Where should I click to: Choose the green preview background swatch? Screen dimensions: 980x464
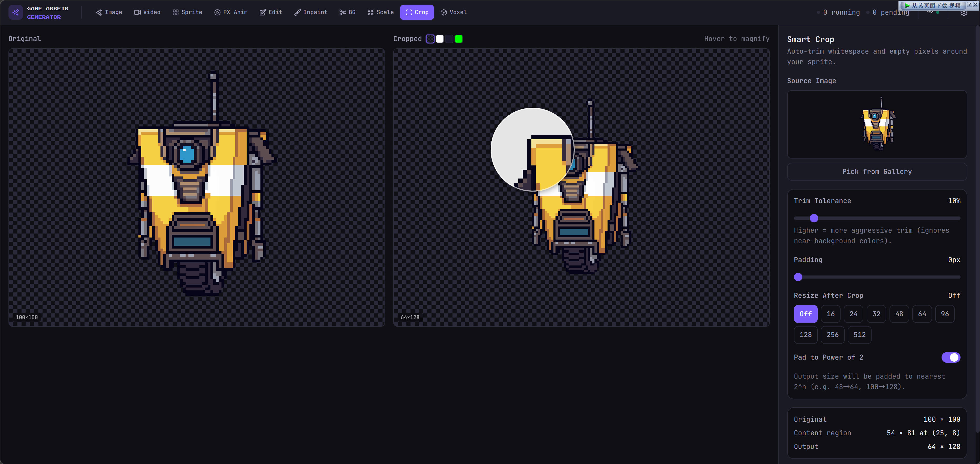point(458,39)
